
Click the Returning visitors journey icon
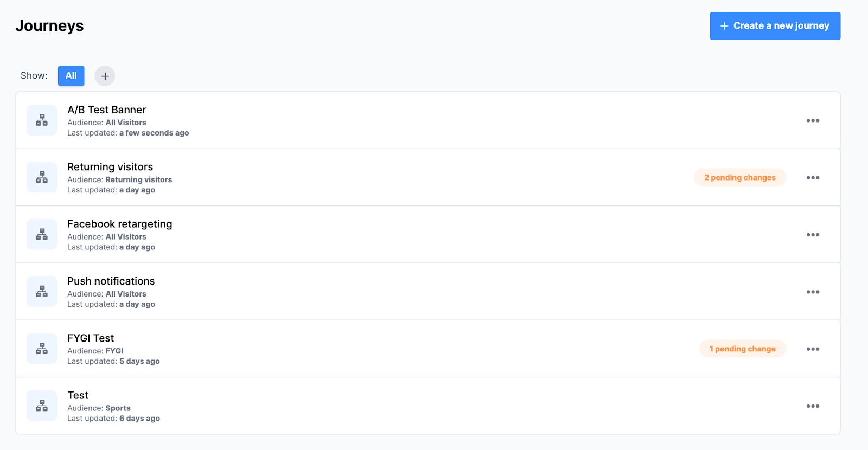(x=42, y=177)
